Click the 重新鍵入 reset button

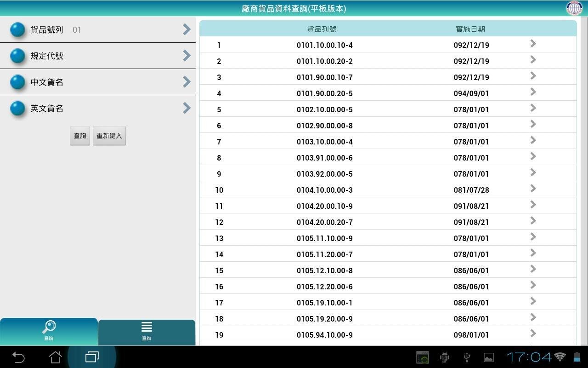[x=109, y=136]
